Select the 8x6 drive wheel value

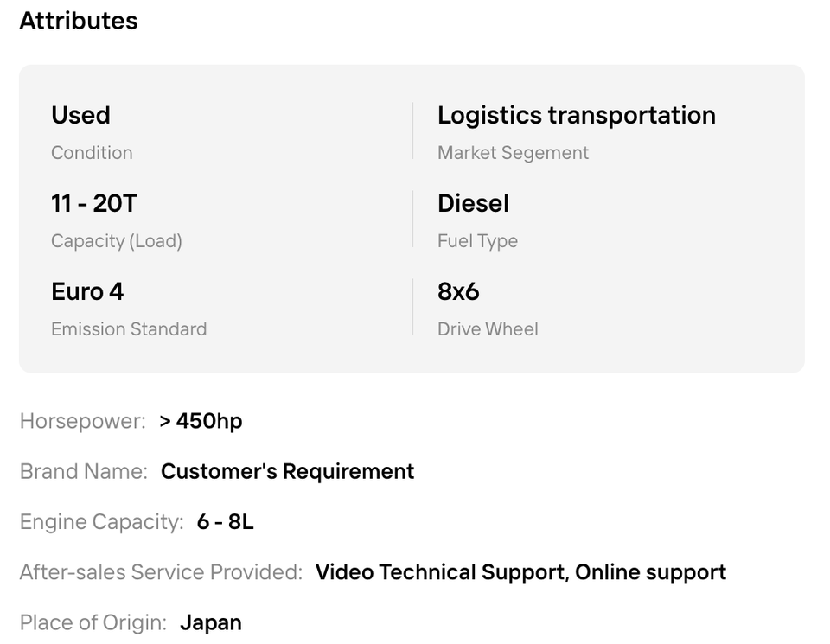(x=458, y=291)
